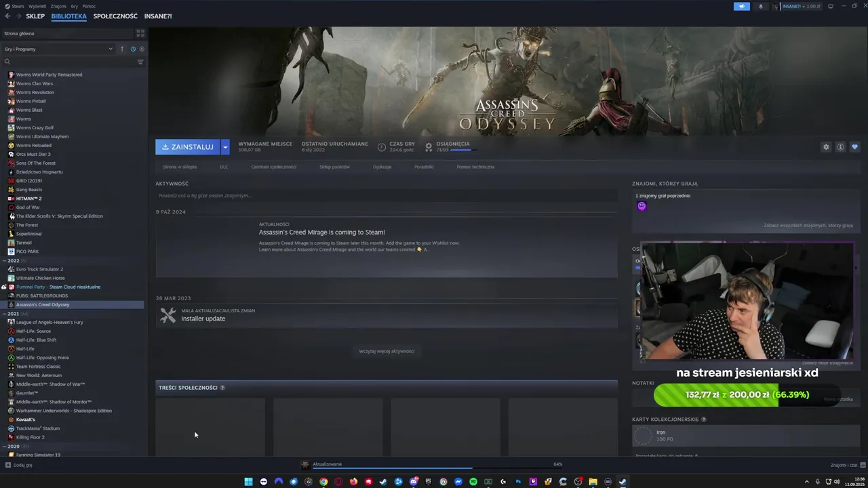Open Discord from the taskbar

413,482
